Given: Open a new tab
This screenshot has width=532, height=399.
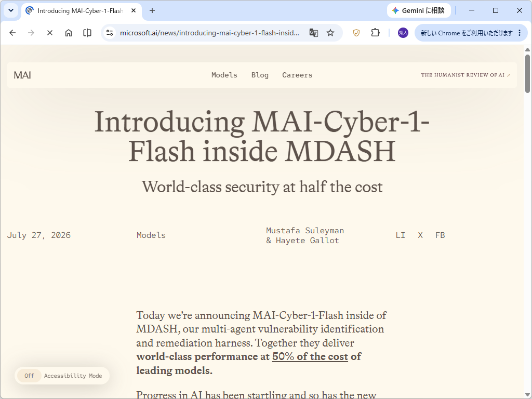Looking at the screenshot, I should [x=152, y=10].
